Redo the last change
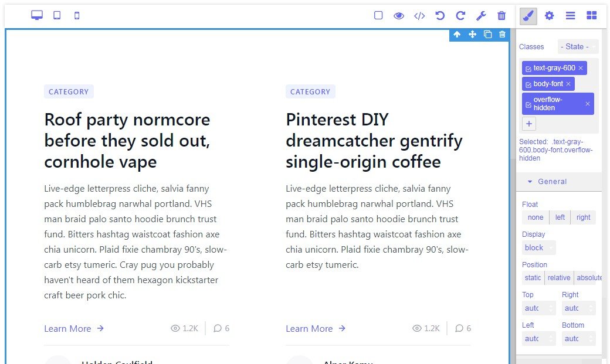610x364 pixels. tap(461, 16)
